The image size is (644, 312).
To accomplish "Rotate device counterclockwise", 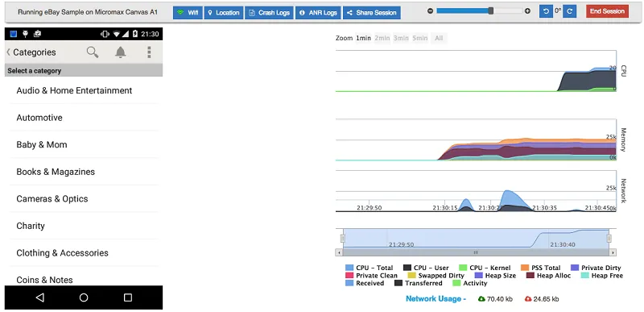I will [546, 11].
